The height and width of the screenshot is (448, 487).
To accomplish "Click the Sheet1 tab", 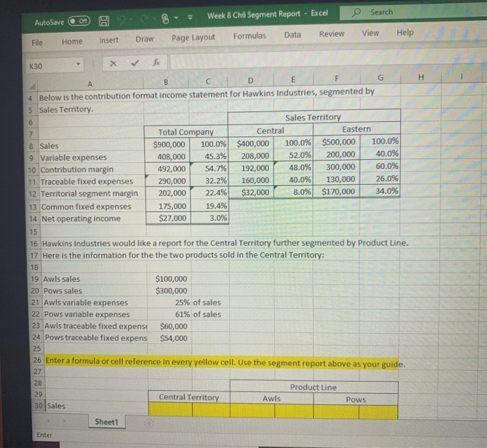I will tap(106, 422).
